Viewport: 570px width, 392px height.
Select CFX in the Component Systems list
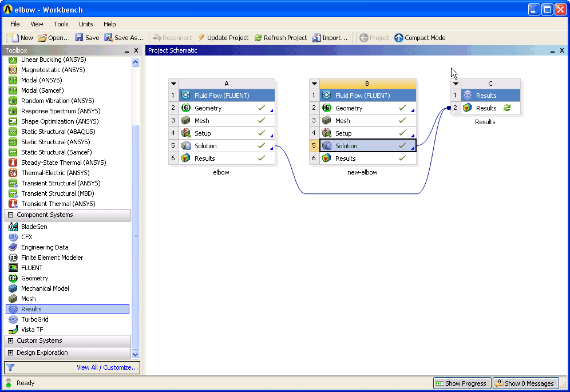pyautogui.click(x=27, y=237)
